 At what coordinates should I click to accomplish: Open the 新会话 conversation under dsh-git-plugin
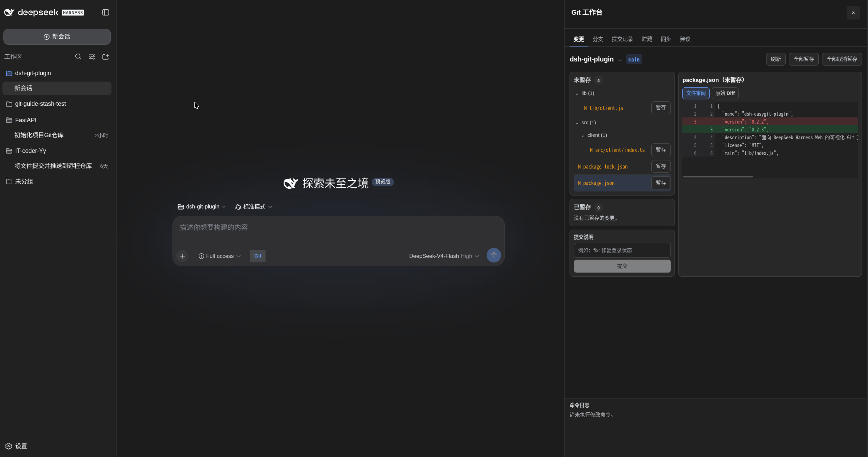tap(57, 88)
